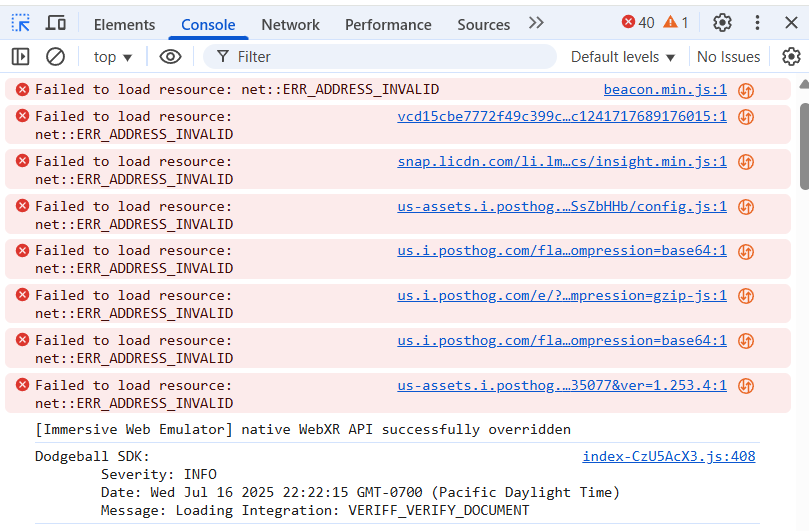Open console settings gear icon
809x531 pixels.
click(791, 57)
